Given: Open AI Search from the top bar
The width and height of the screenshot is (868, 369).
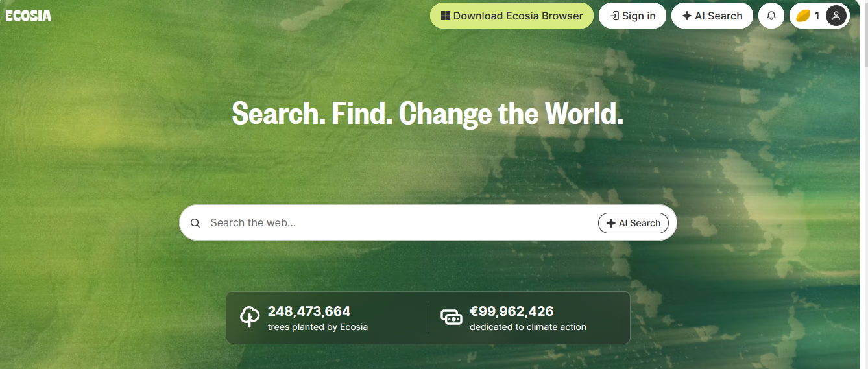Looking at the screenshot, I should coord(712,16).
